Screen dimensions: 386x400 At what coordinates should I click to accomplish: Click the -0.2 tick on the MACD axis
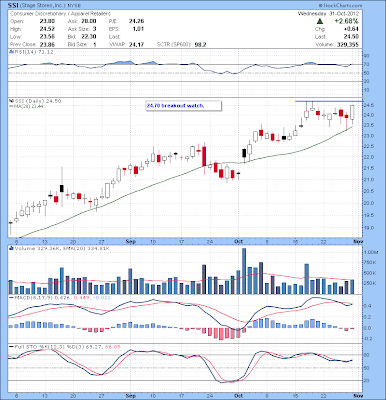pyautogui.click(x=368, y=338)
